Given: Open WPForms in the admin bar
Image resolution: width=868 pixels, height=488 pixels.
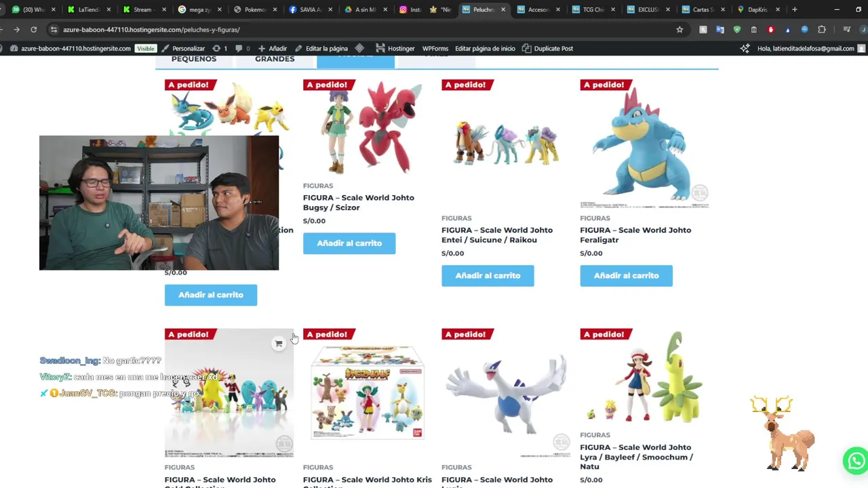Looking at the screenshot, I should pos(435,49).
